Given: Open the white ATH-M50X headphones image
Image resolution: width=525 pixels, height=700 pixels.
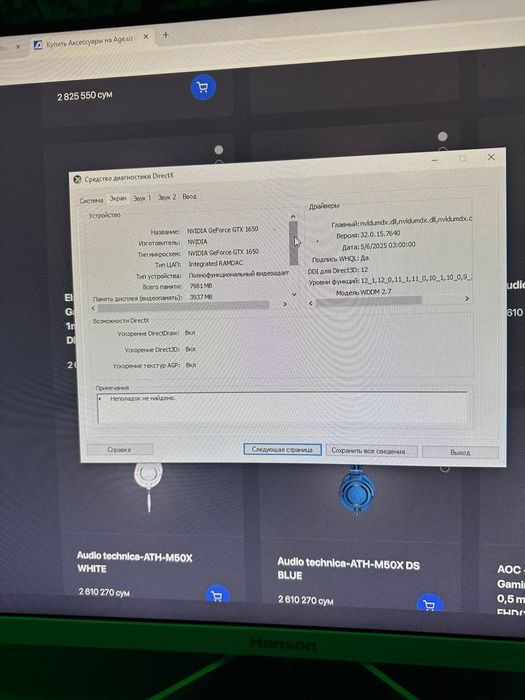Looking at the screenshot, I should tap(148, 487).
